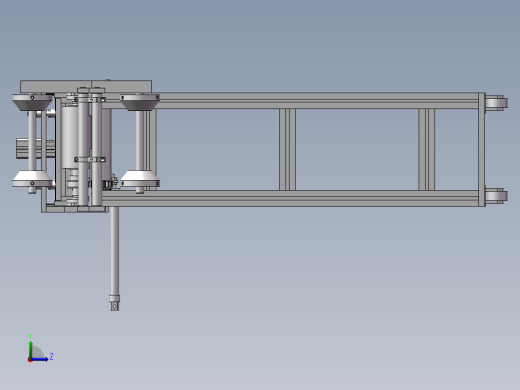This screenshot has height=390, width=520.
Task: Select the hanging vertical rod
Action: point(115,250)
